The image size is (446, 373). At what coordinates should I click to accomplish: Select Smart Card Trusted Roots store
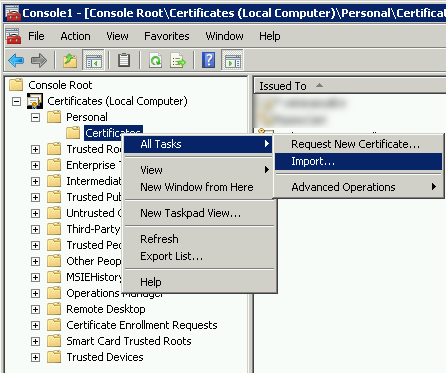click(129, 341)
